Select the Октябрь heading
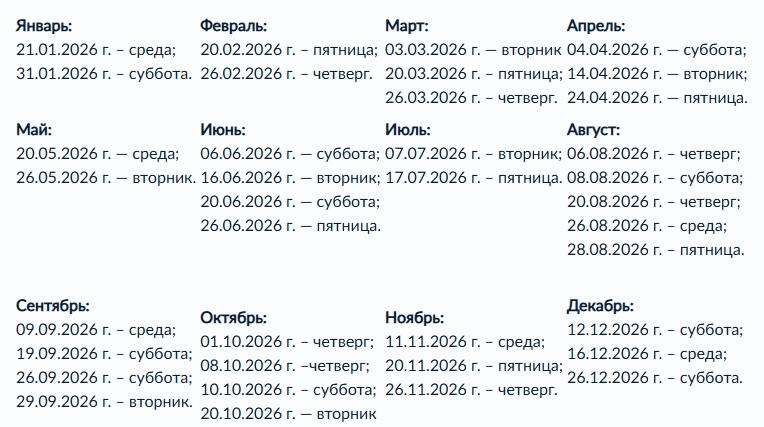This screenshot has width=764, height=427. pyautogui.click(x=233, y=318)
